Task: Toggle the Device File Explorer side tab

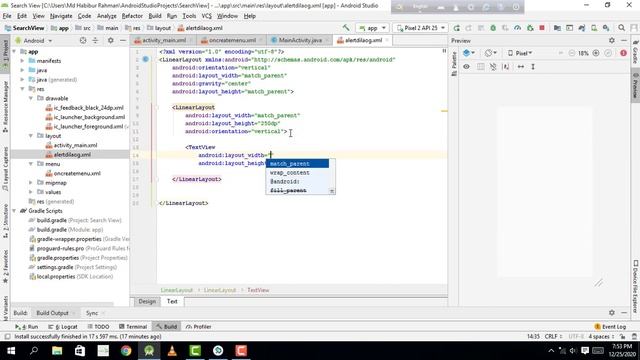Action: pyautogui.click(x=636, y=287)
